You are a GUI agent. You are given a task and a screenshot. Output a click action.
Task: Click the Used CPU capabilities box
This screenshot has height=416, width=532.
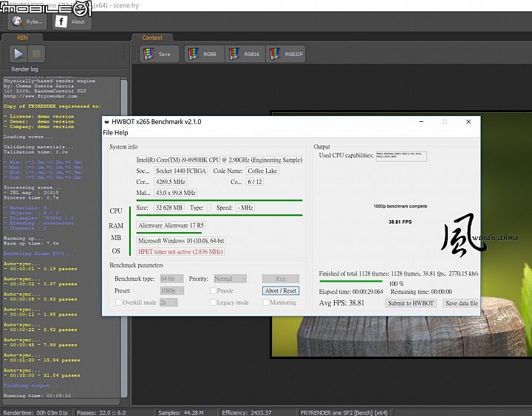401,157
